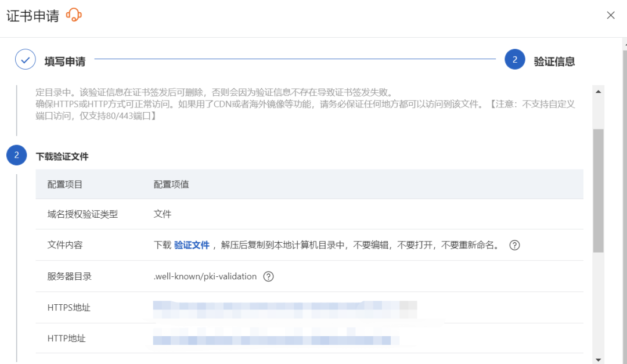Screen dimensions: 627x364
Task: Click the 下载验证文件 step 2 circle
Action: tap(16, 155)
